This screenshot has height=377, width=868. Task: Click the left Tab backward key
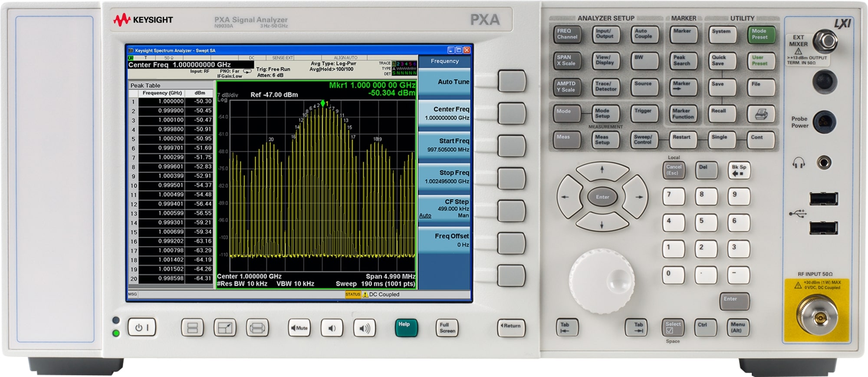click(567, 327)
